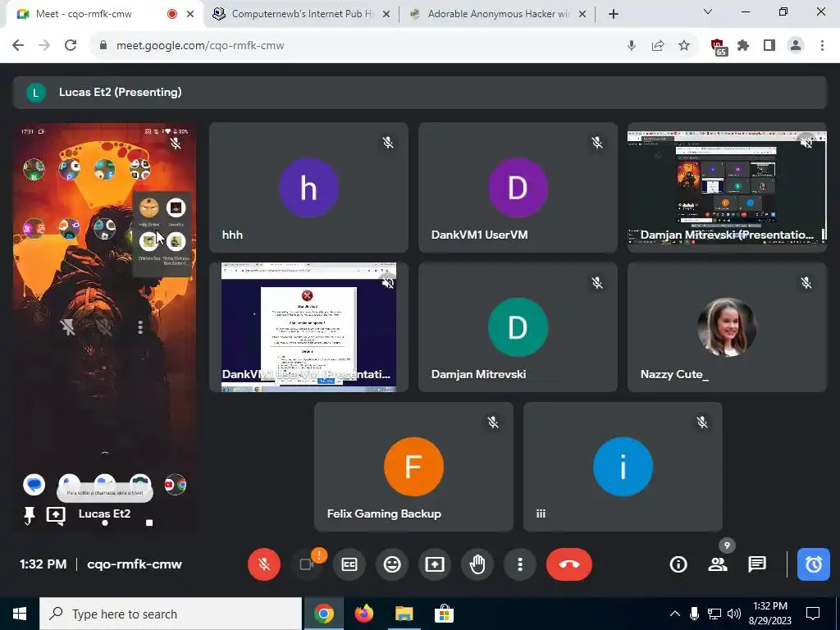The image size is (840, 630).
Task: Share this page icon
Action: coord(658,46)
